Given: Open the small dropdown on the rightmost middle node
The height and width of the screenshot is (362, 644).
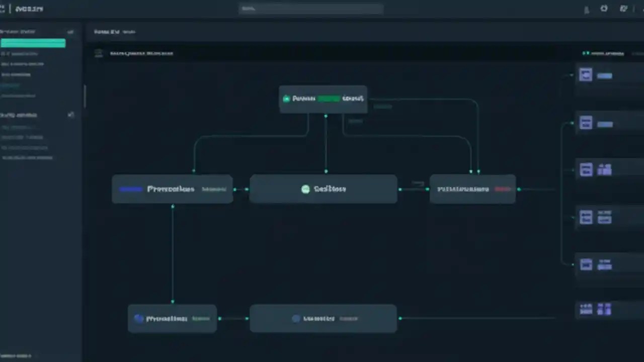Looking at the screenshot, I should tap(504, 189).
